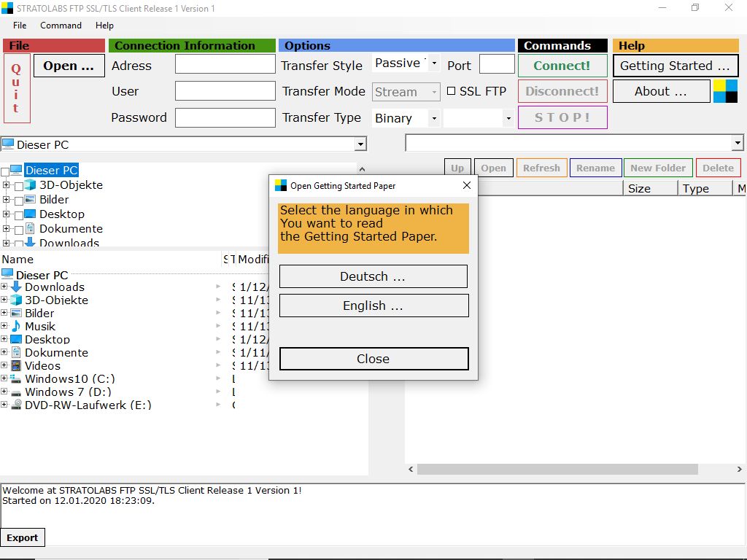Open the local Dieser PC location dropdown

pos(360,144)
